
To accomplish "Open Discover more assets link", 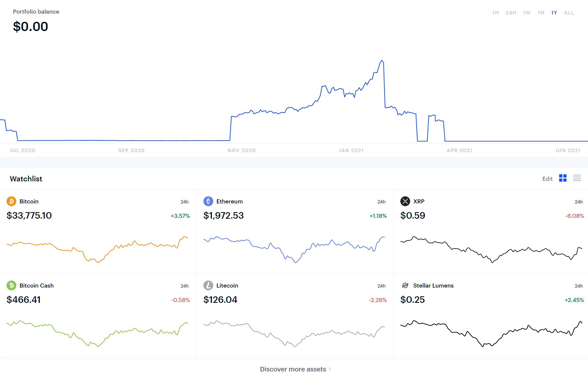I will [293, 369].
